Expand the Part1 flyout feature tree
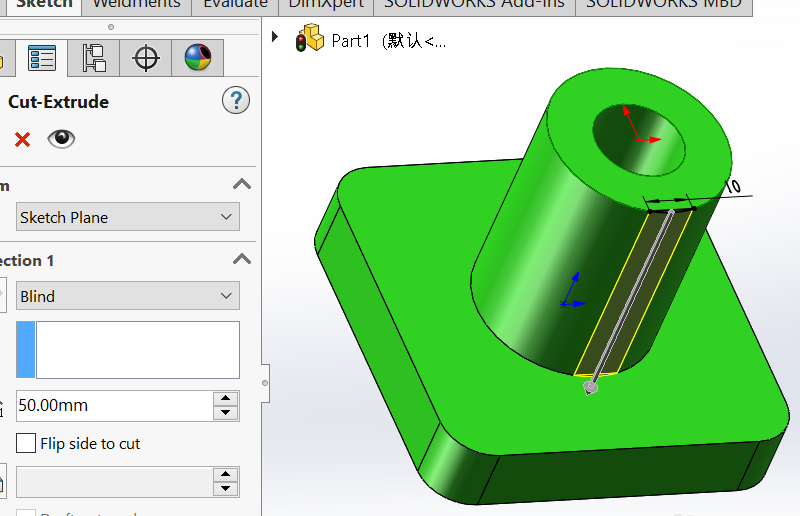Image resolution: width=800 pixels, height=516 pixels. click(274, 37)
